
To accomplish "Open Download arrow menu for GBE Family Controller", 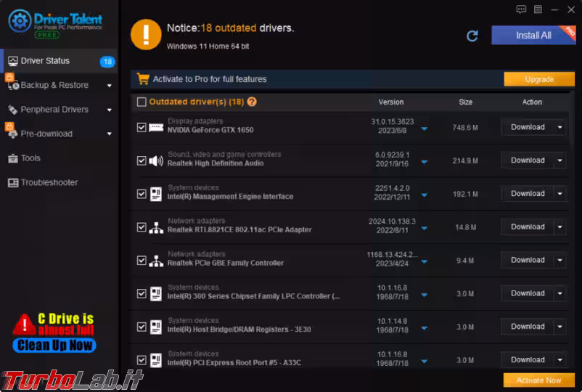I will 560,260.
